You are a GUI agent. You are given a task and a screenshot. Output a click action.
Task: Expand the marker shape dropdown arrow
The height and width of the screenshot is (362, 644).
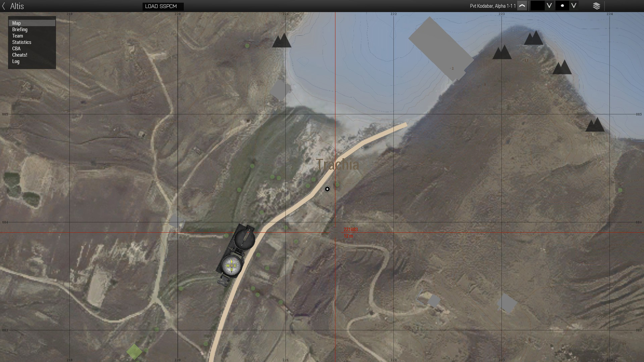[574, 6]
